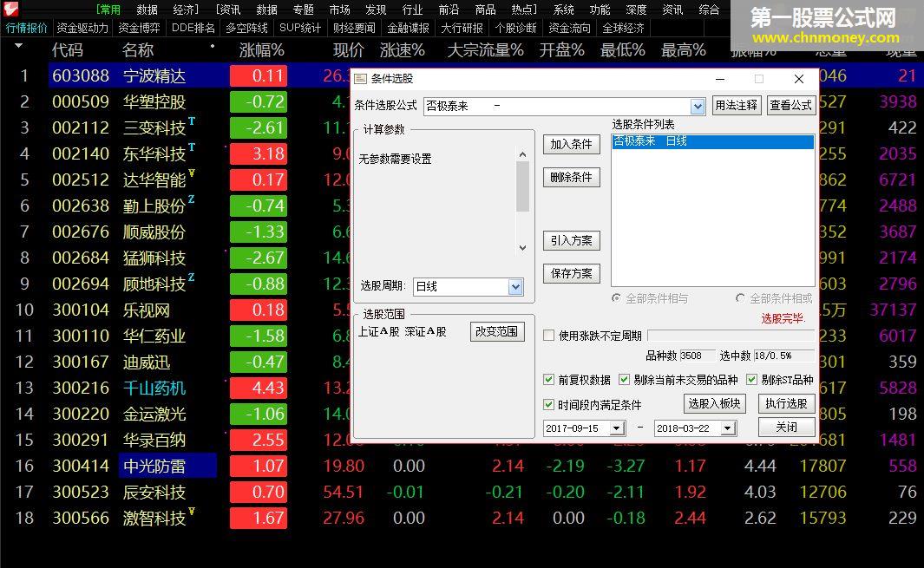Viewport: 924px width, 568px height.
Task: Sort by 代码 column header
Action: click(67, 50)
